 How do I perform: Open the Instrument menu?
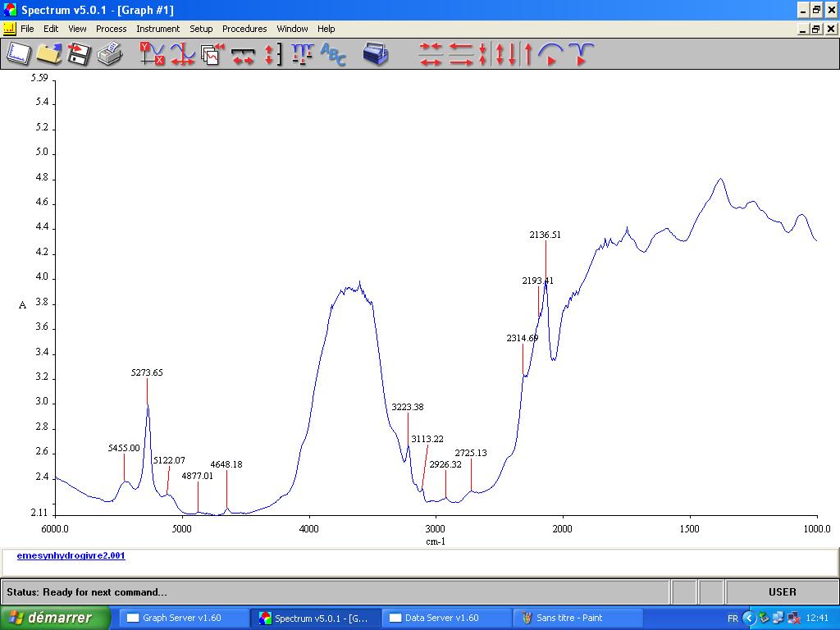157,29
